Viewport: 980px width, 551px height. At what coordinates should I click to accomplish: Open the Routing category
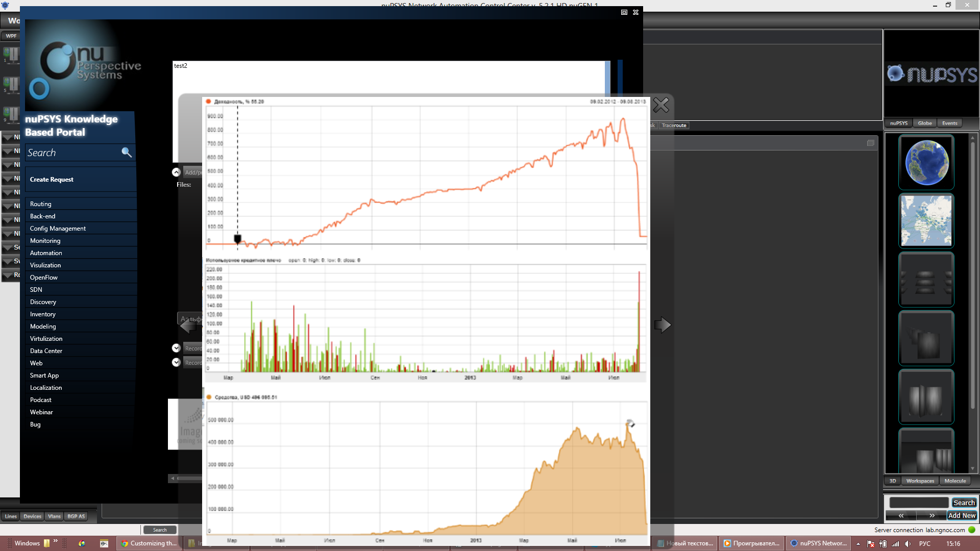(x=41, y=204)
